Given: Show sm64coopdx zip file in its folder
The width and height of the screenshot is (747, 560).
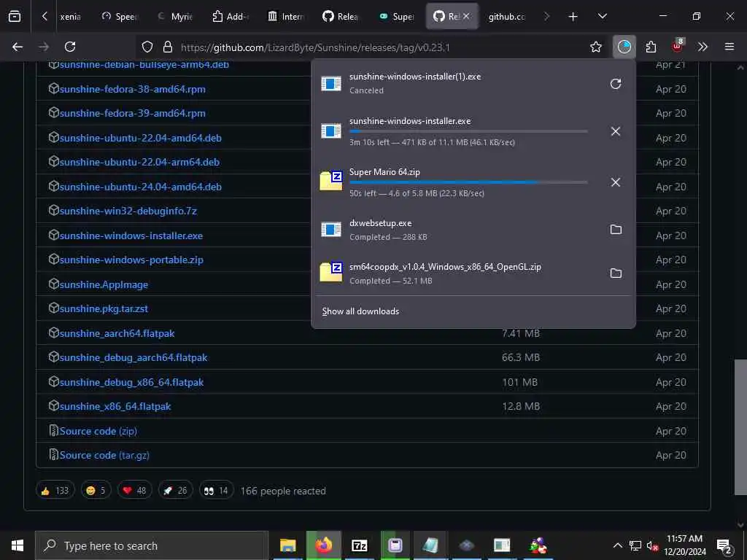Looking at the screenshot, I should [616, 273].
